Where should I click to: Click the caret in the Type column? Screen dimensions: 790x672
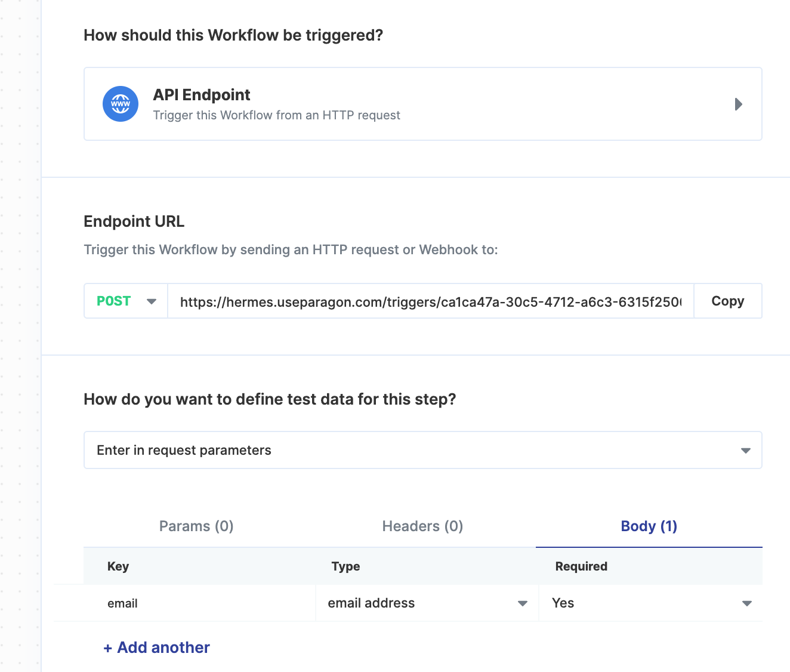(523, 603)
